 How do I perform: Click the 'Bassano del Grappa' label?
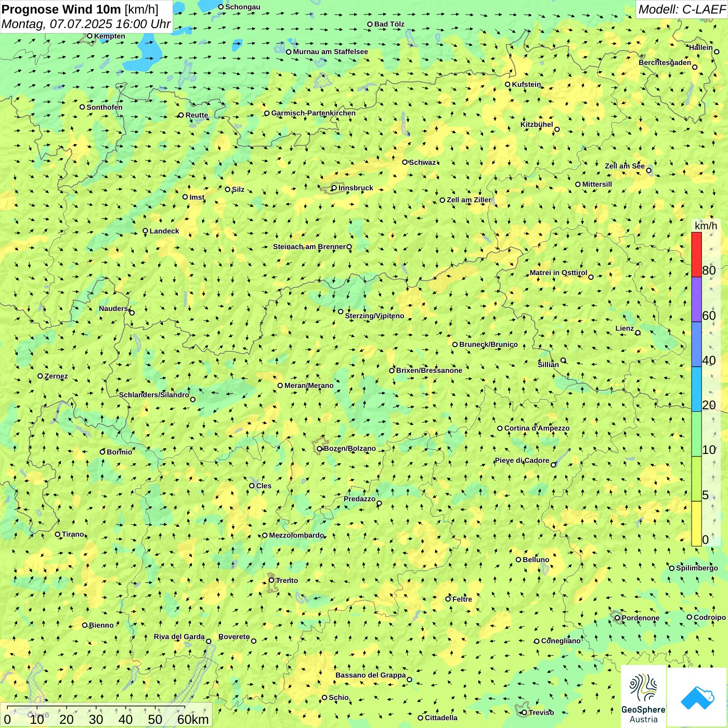point(371,675)
